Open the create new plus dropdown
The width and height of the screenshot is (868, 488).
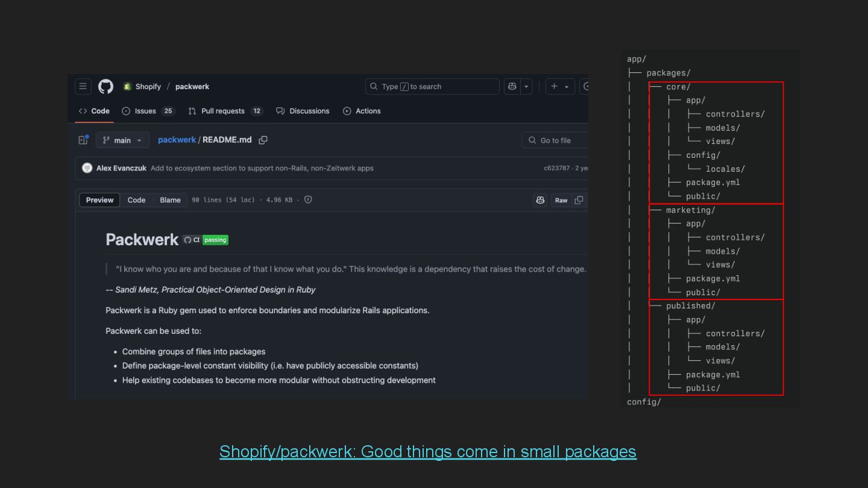pos(559,87)
